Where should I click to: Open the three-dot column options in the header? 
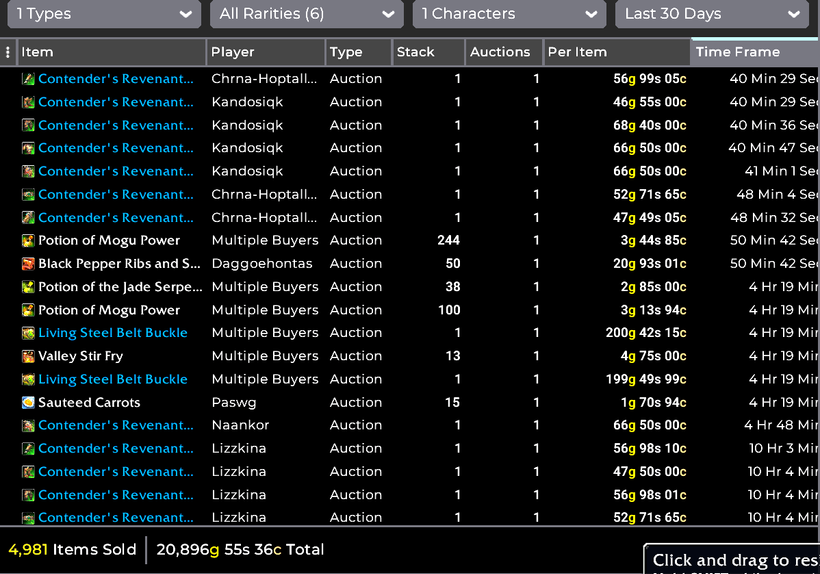8,52
